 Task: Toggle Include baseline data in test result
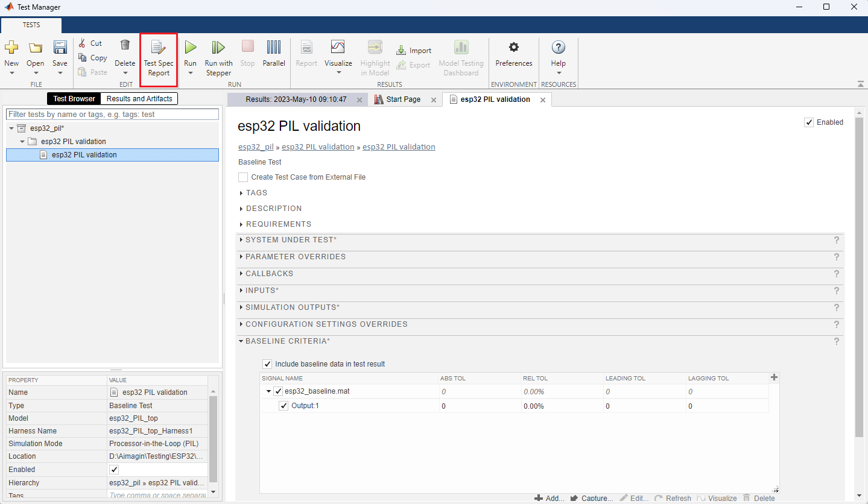pos(267,364)
